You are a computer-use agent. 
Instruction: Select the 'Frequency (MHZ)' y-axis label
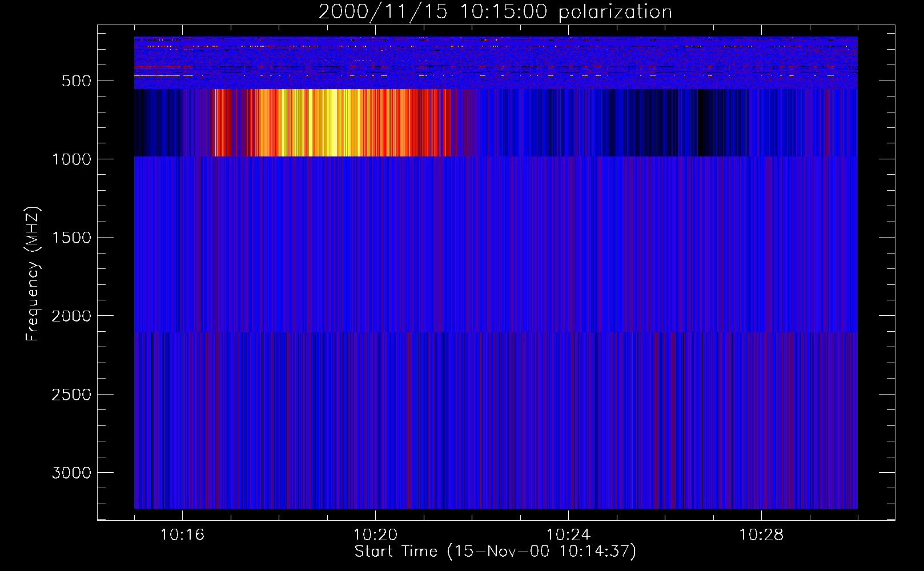click(x=33, y=274)
